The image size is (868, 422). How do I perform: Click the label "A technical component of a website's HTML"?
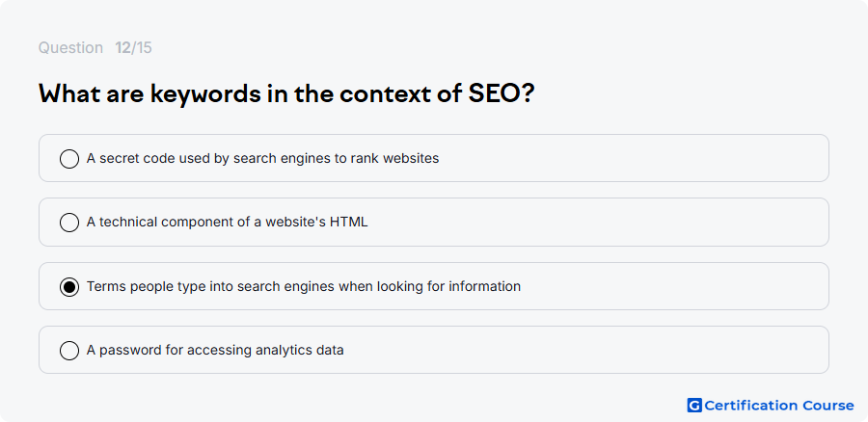click(x=227, y=222)
